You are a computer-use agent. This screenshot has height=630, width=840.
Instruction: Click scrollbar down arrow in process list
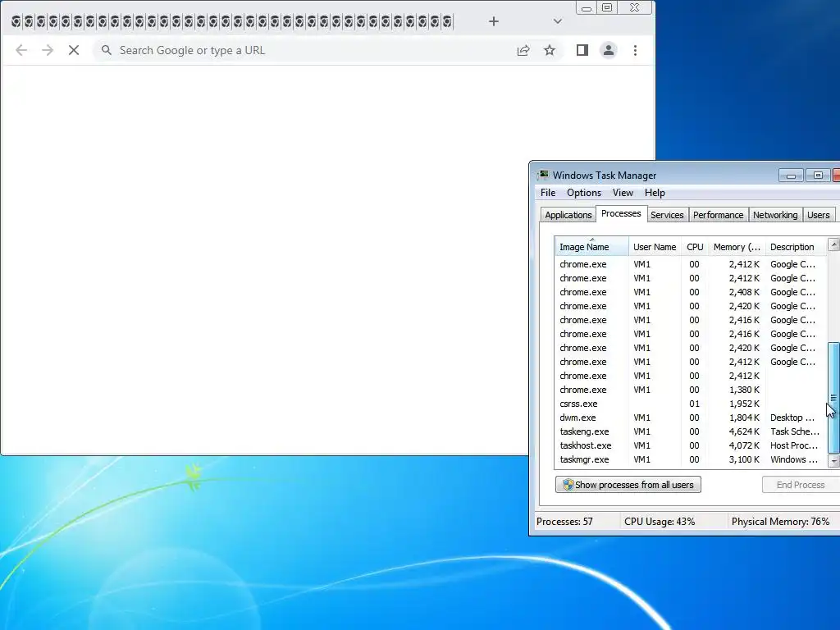(x=833, y=461)
